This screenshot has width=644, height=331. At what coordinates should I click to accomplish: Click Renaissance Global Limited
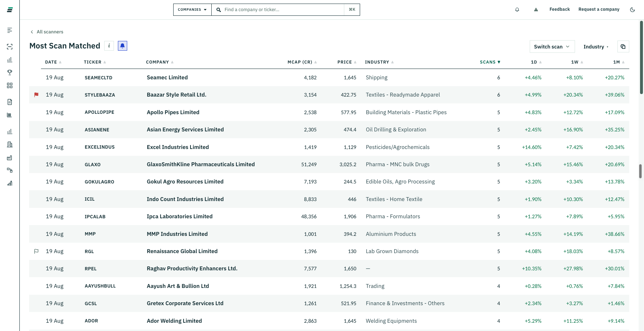pos(182,251)
